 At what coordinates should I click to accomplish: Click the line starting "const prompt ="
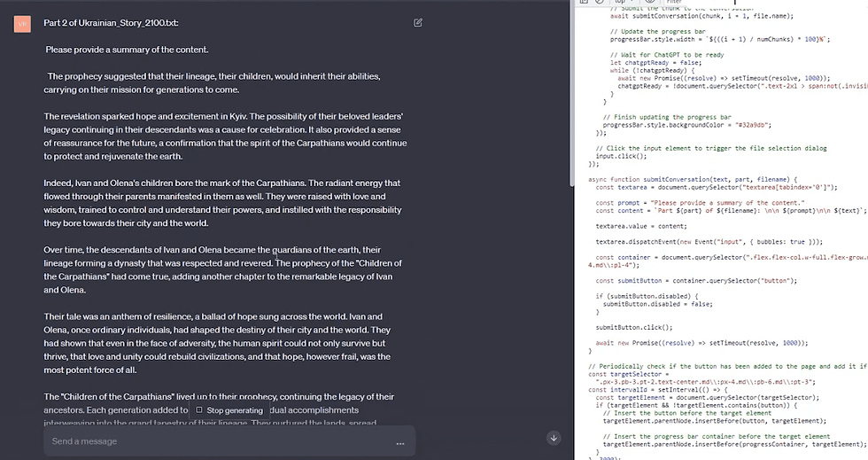pyautogui.click(x=700, y=203)
